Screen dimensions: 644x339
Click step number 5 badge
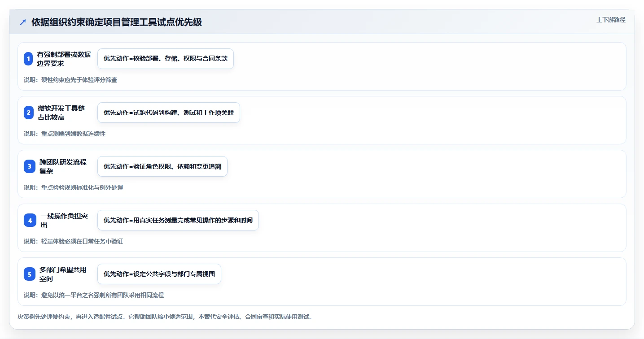tap(29, 274)
